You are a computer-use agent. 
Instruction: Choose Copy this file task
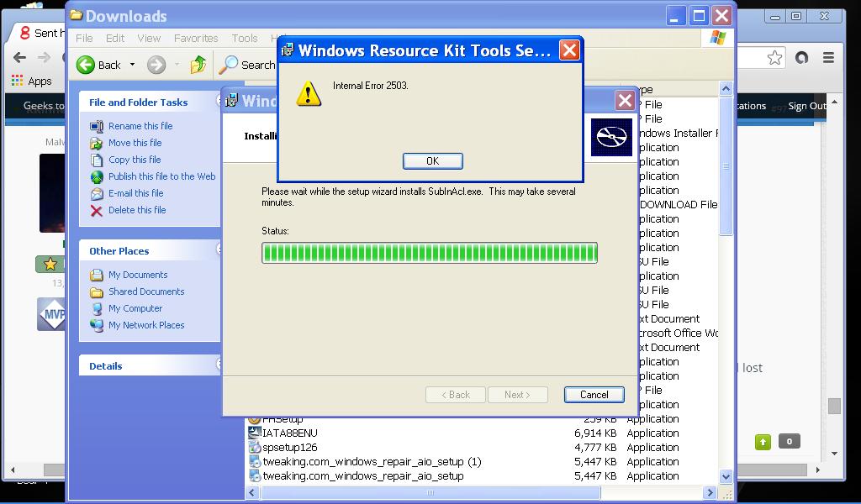135,160
